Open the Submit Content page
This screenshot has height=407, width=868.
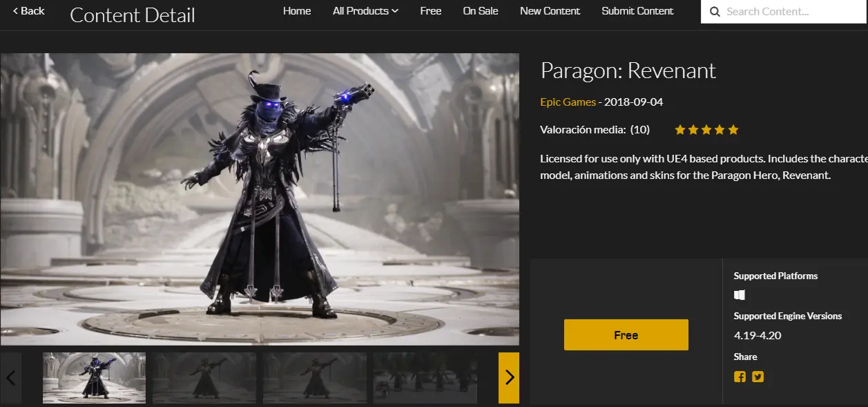[637, 11]
